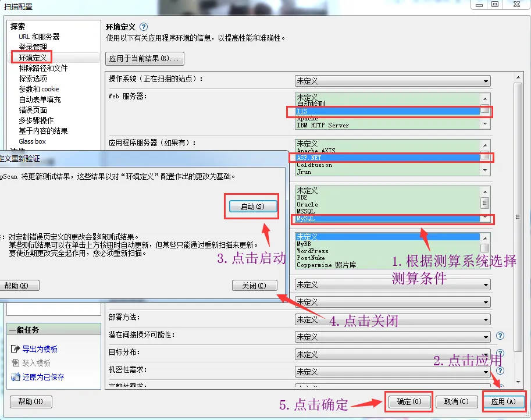
Task: Click the main settings pane scroll-up arrow
Action: coord(518,77)
